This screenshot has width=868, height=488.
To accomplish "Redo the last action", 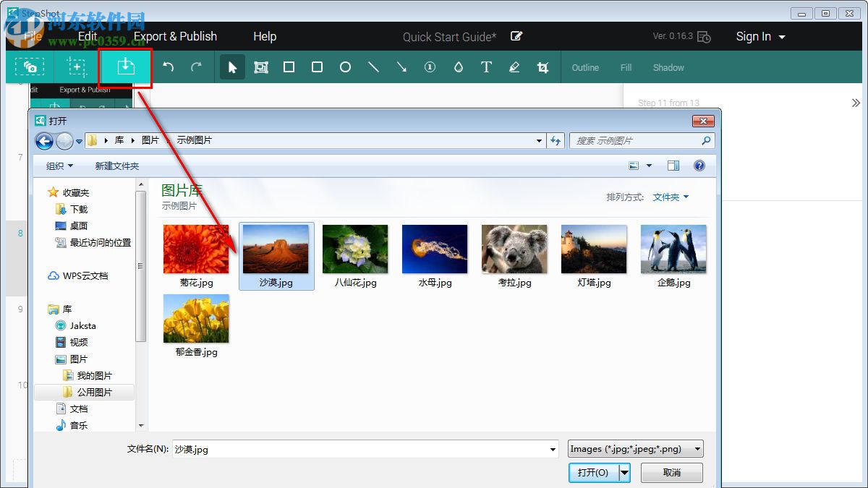I will (196, 67).
